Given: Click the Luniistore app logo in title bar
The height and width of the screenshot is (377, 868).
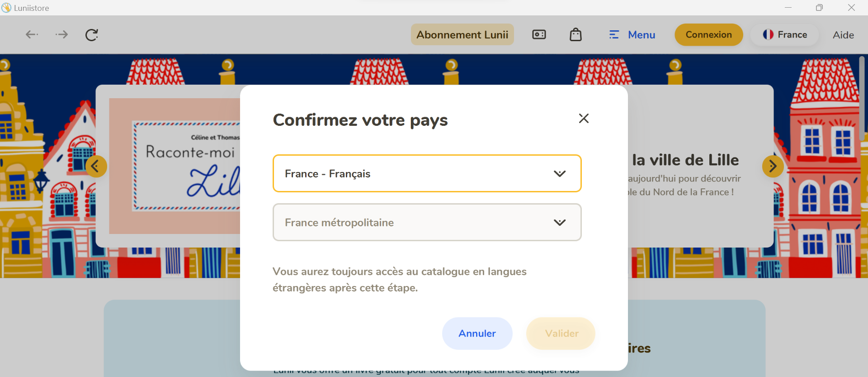Looking at the screenshot, I should click(x=6, y=8).
